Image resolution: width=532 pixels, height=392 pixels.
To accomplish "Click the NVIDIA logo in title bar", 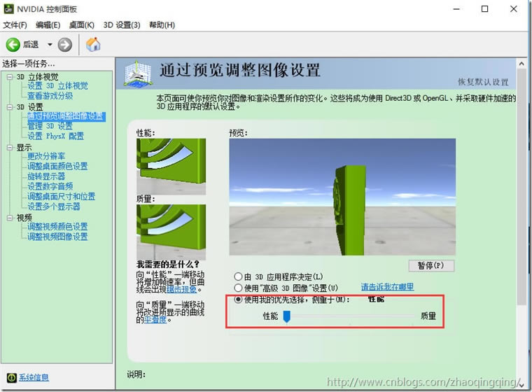I will pyautogui.click(x=9, y=9).
